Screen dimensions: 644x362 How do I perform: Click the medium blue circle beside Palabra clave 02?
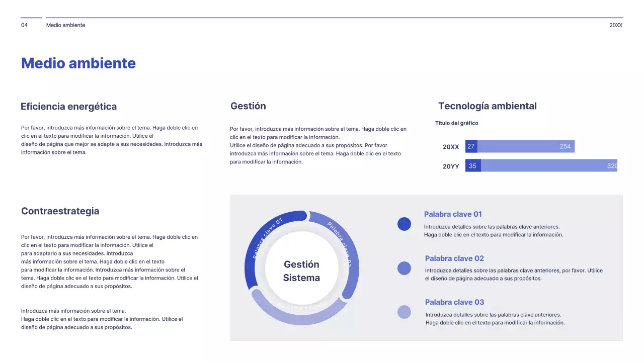pos(404,268)
